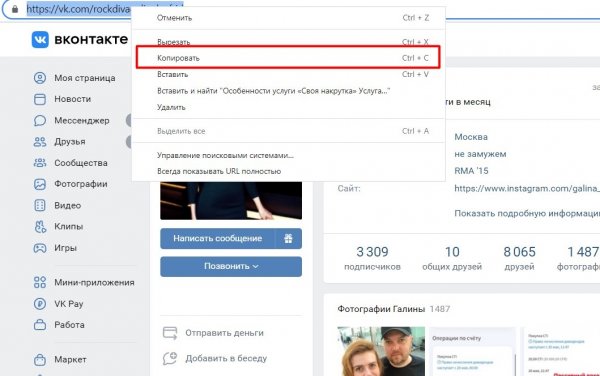Screen dimensions: 600x376
Task: Click the Москва city link
Action: coord(471,137)
